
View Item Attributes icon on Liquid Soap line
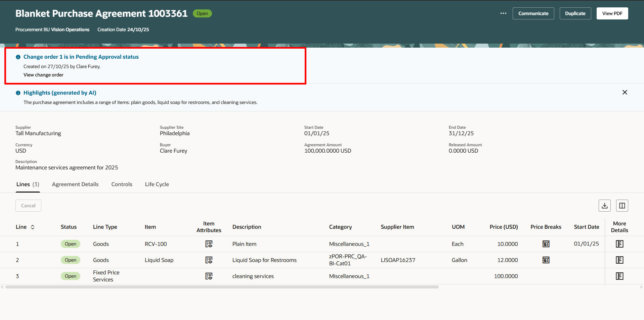point(209,260)
